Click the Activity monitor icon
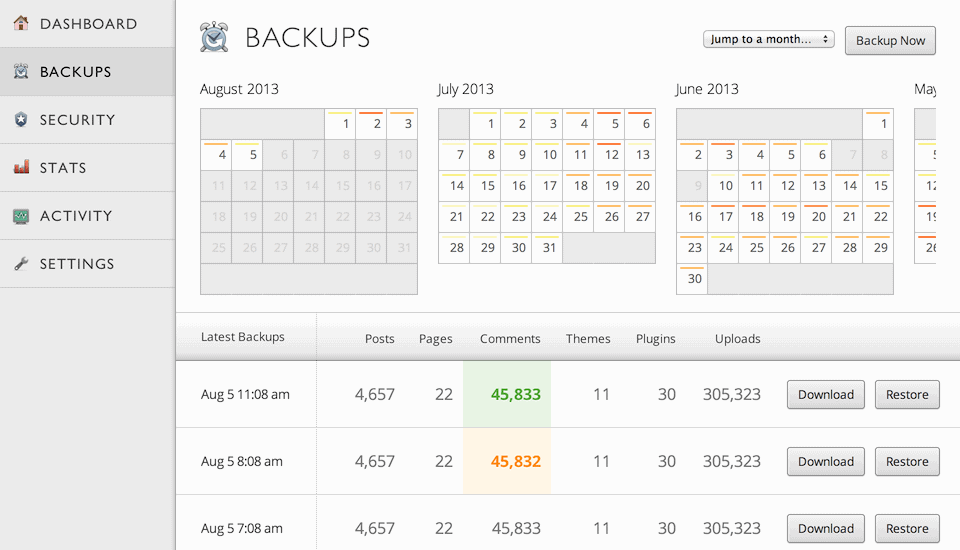Viewport: 960px width, 550px height. tap(21, 216)
